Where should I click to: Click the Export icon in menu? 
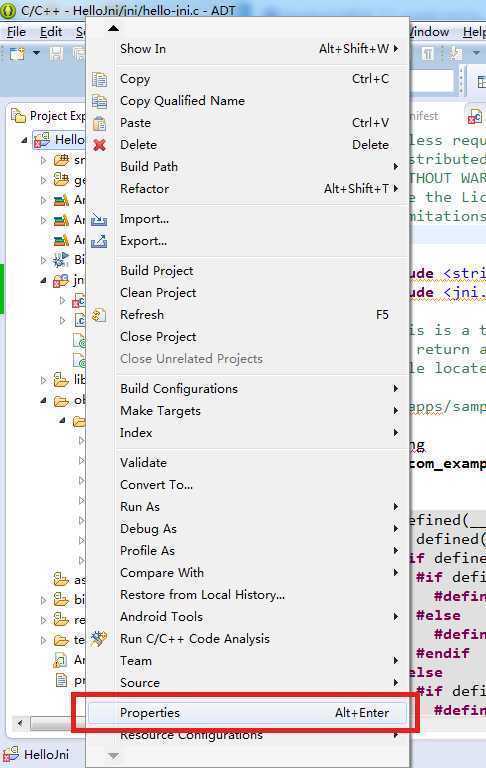pyautogui.click(x=99, y=241)
